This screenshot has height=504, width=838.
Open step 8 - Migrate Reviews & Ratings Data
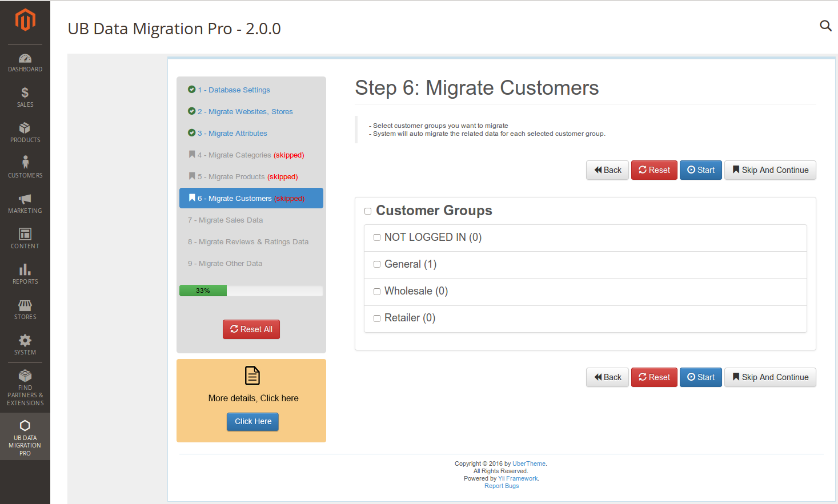pyautogui.click(x=248, y=242)
